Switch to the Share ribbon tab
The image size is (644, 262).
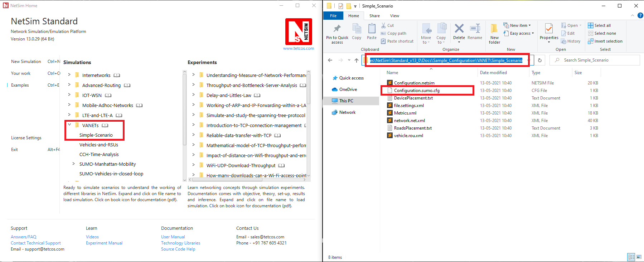click(374, 16)
